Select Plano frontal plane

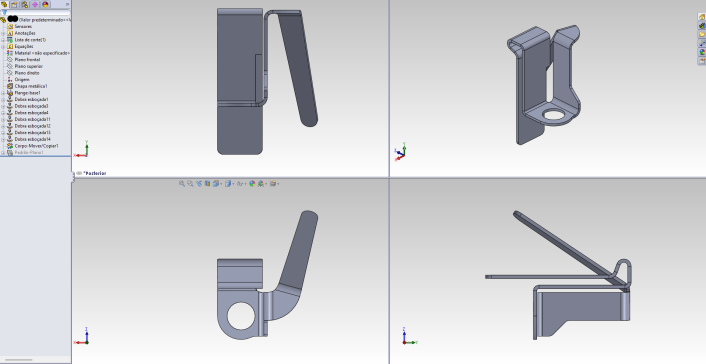click(27, 59)
